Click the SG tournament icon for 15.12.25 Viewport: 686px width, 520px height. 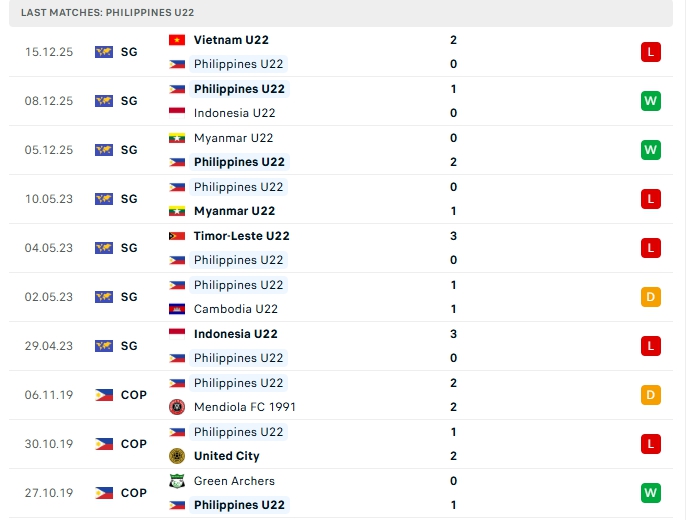104,52
